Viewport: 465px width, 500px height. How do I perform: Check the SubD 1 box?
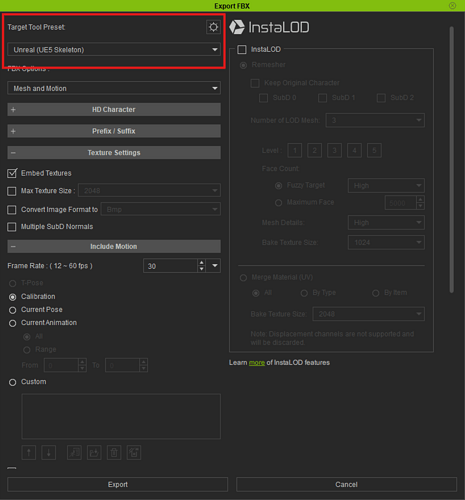[322, 98]
